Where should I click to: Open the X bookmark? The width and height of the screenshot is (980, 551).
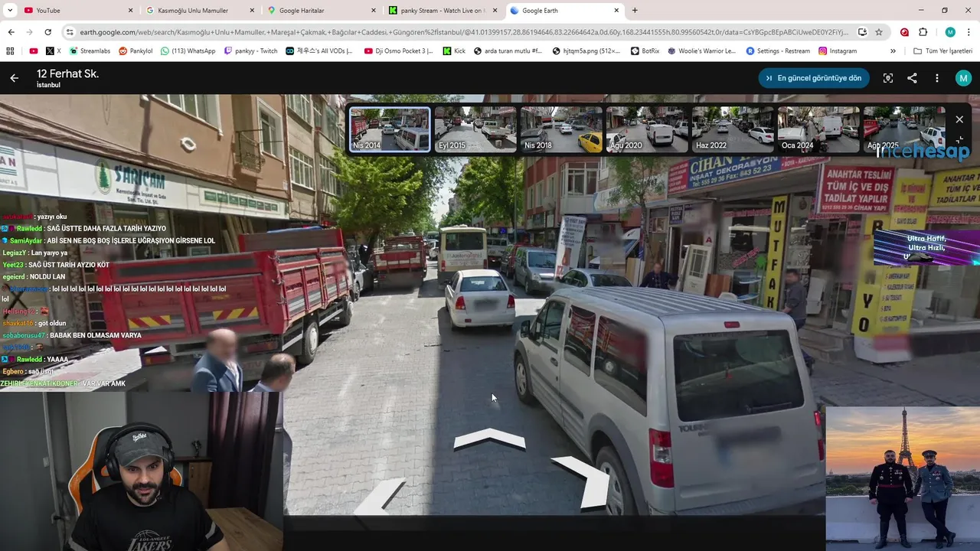(x=54, y=51)
